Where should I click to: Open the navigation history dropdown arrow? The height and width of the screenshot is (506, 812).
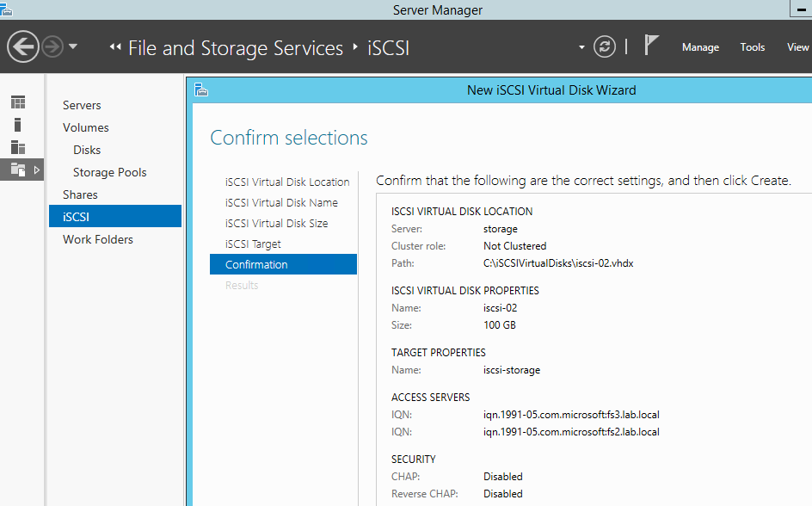point(73,46)
